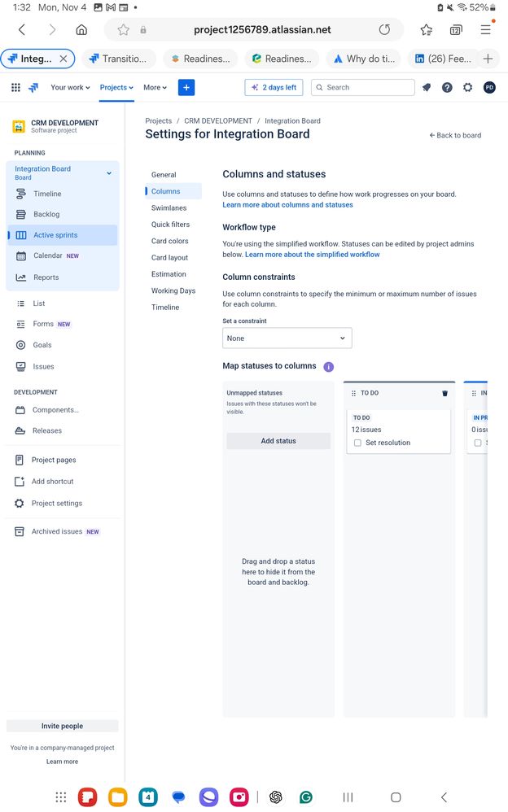
Task: Click the Jira Search field
Action: [363, 88]
